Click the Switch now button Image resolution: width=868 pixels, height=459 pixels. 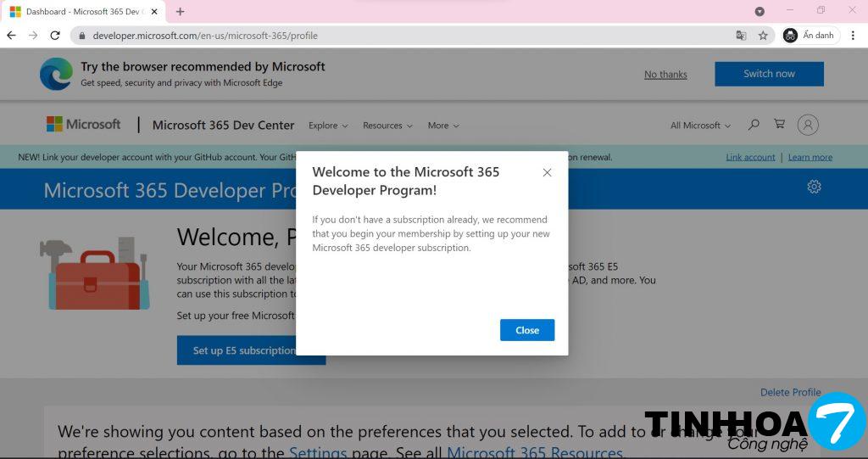[x=769, y=74]
